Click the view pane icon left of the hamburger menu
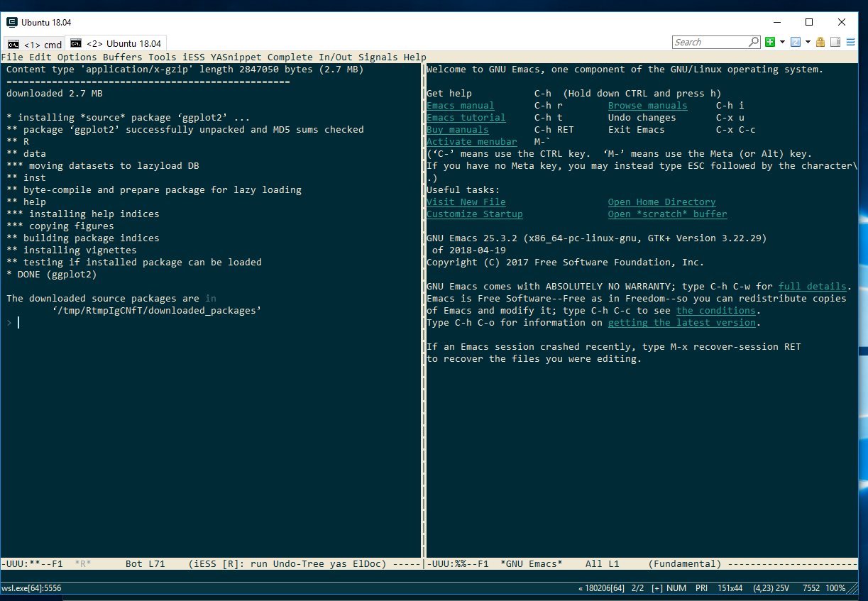The height and width of the screenshot is (601, 868). pyautogui.click(x=835, y=42)
